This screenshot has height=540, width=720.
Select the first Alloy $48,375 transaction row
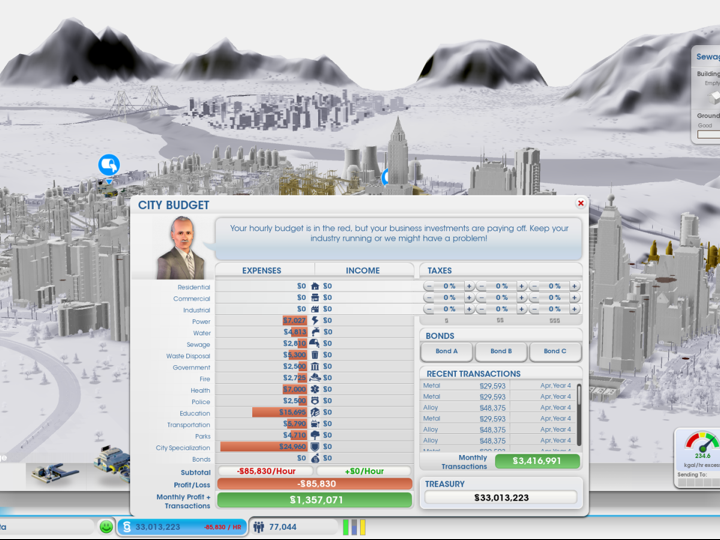point(498,408)
